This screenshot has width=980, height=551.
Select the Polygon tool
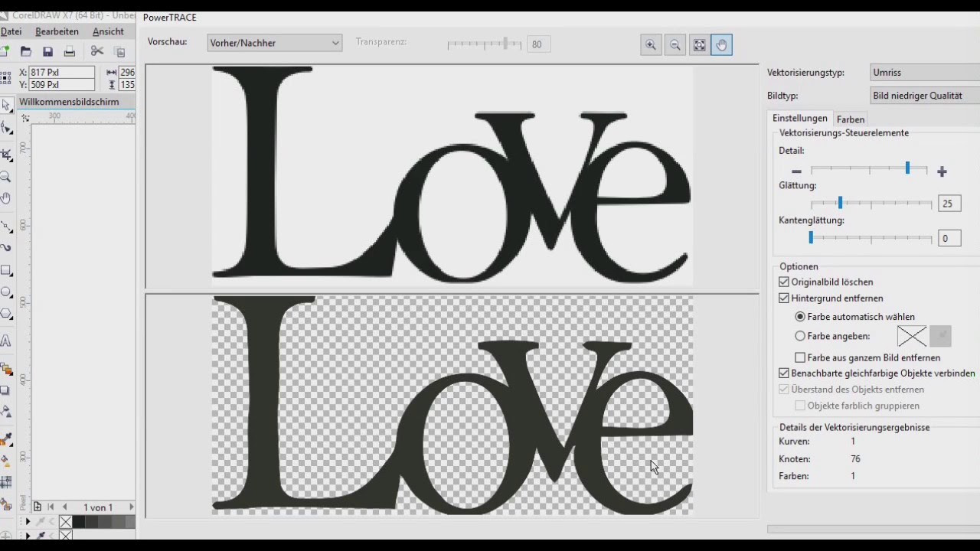(6, 314)
